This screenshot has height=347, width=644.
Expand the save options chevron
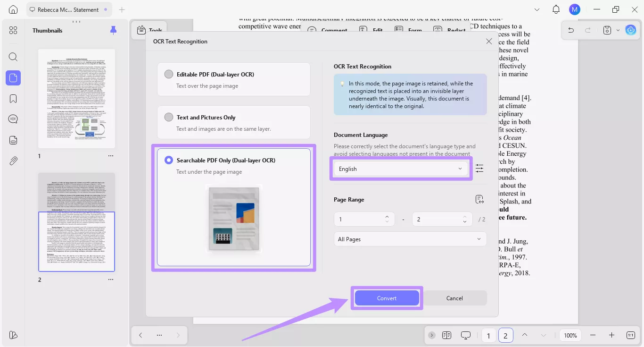click(619, 30)
